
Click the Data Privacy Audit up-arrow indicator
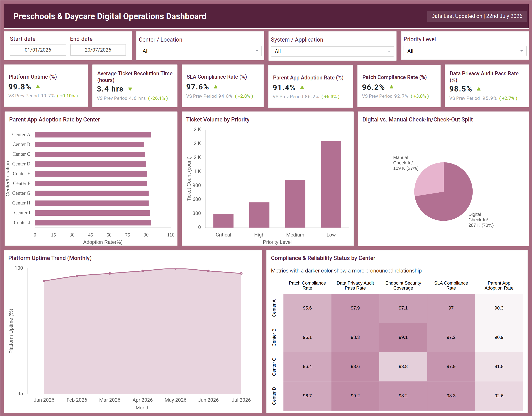point(479,89)
